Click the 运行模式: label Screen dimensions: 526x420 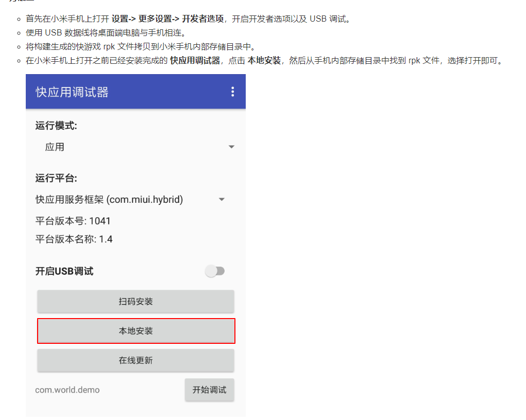56,126
